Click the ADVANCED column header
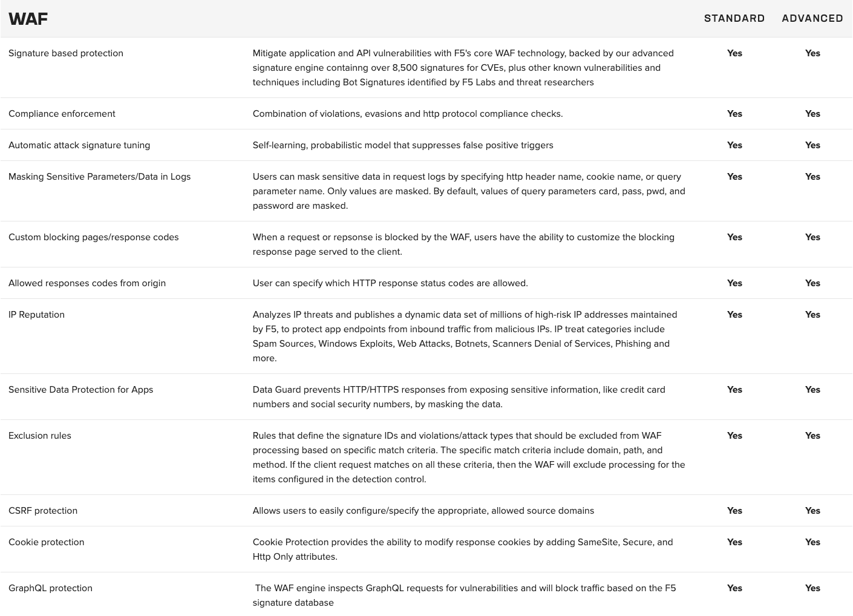Screen dimensions: 853x616 click(812, 19)
